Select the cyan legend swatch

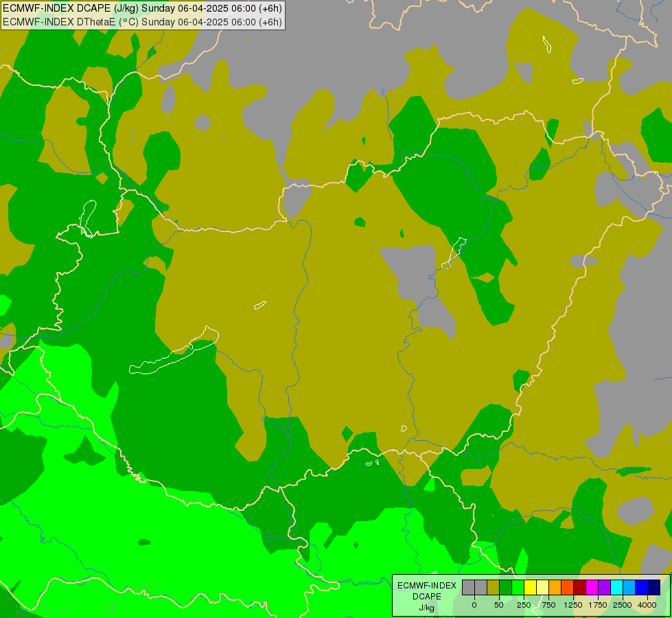[617, 587]
